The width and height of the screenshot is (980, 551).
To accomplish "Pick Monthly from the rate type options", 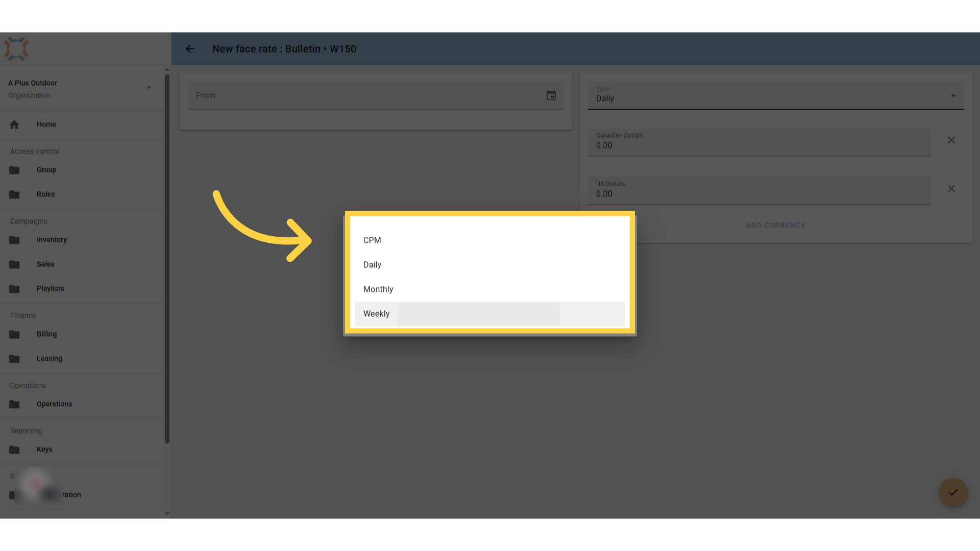I will point(490,289).
